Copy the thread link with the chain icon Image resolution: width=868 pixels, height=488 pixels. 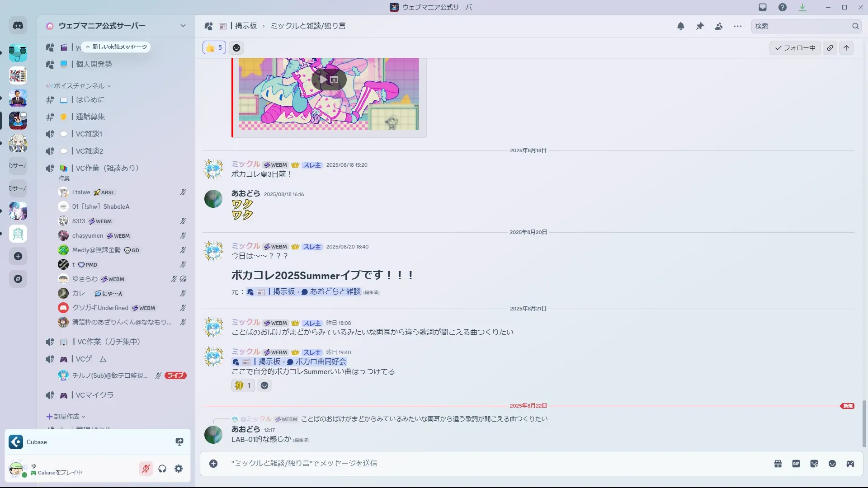[x=830, y=48]
